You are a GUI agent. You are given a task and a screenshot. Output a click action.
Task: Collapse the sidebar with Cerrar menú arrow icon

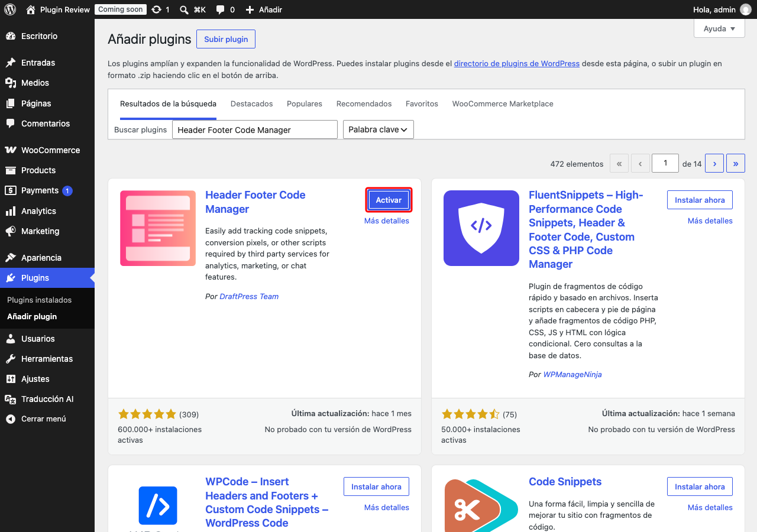[x=11, y=419]
